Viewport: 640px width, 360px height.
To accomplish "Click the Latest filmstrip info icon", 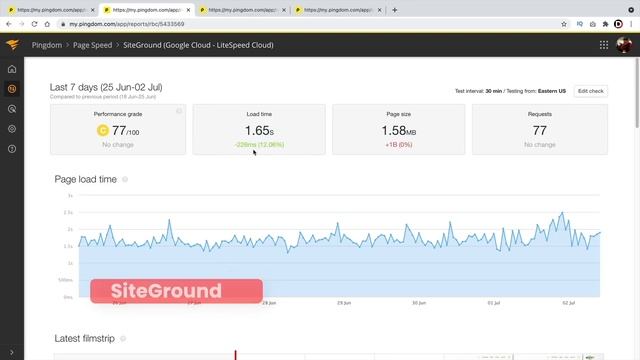I will click(x=123, y=338).
